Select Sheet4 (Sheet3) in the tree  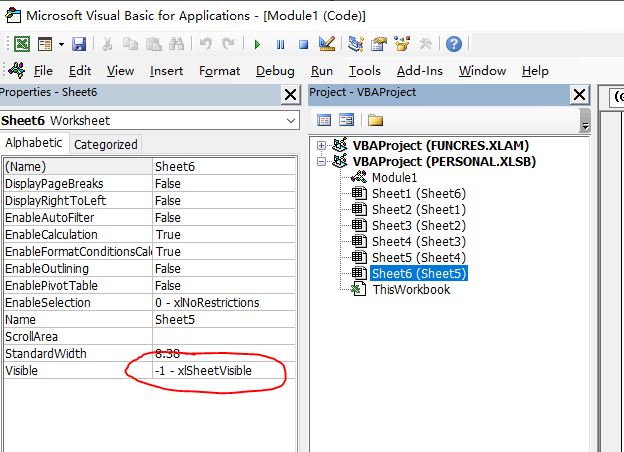click(x=418, y=242)
